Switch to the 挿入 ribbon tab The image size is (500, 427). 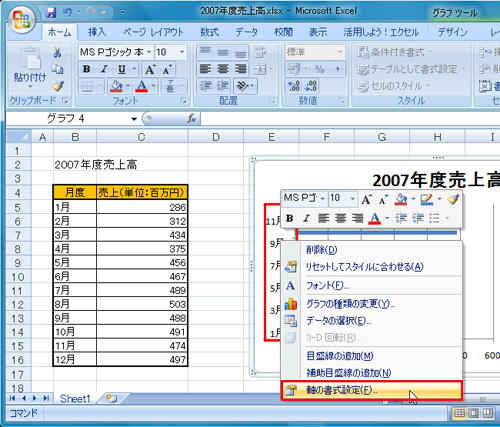[x=97, y=32]
